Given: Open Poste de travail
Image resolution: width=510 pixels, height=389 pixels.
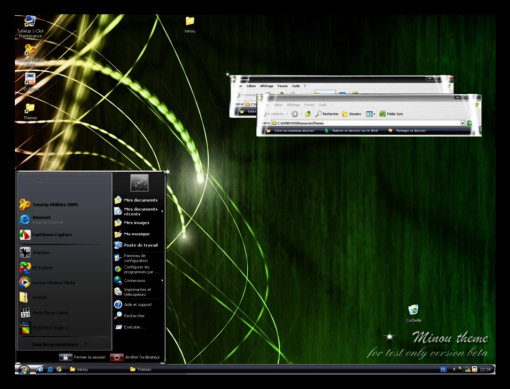Looking at the screenshot, I should (138, 245).
